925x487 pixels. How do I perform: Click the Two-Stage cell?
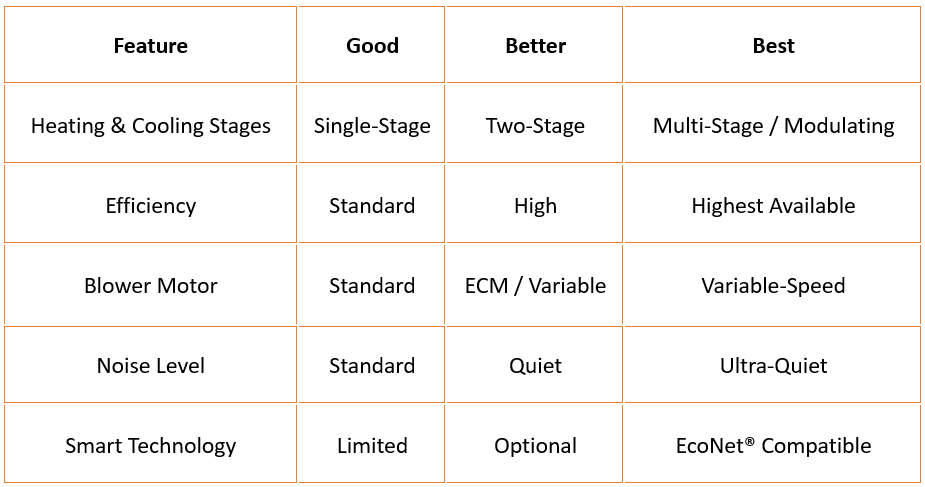535,126
